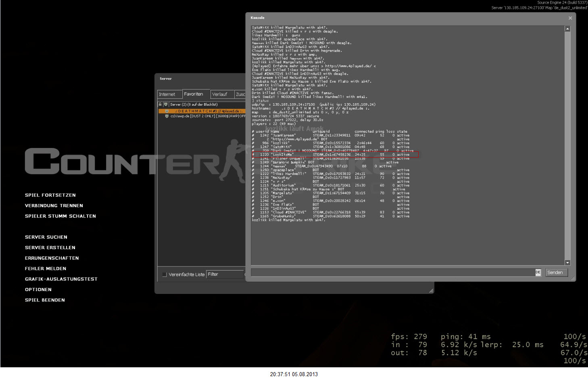Click SPIEL FORTSETZEN menu entry

[x=50, y=195]
